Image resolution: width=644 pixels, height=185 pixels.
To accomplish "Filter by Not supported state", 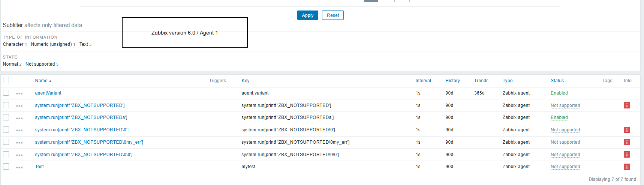I will coord(40,64).
